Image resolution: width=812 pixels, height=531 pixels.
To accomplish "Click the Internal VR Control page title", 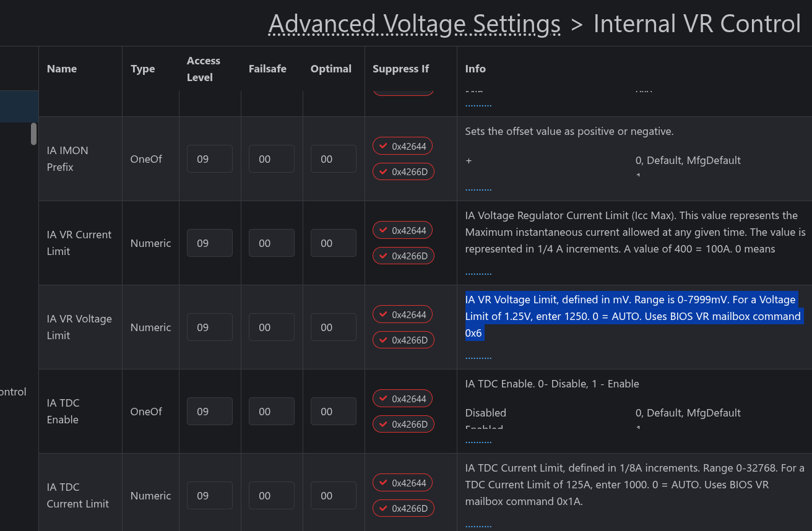I will (x=697, y=24).
